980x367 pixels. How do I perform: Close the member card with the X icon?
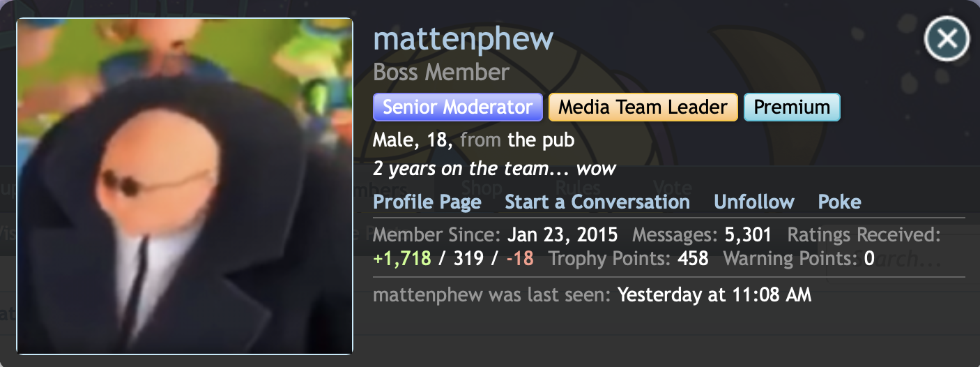point(947,39)
